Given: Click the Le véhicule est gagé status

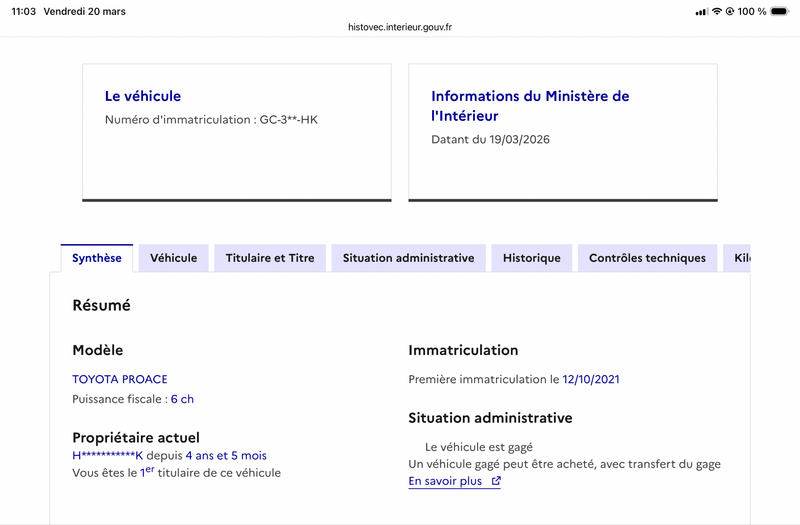Looking at the screenshot, I should click(479, 447).
